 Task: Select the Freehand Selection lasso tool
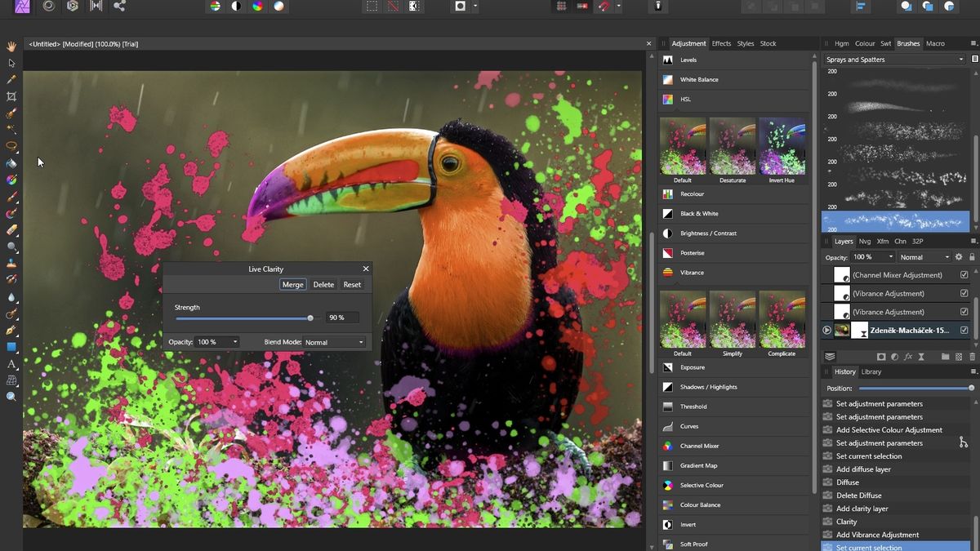(x=11, y=146)
